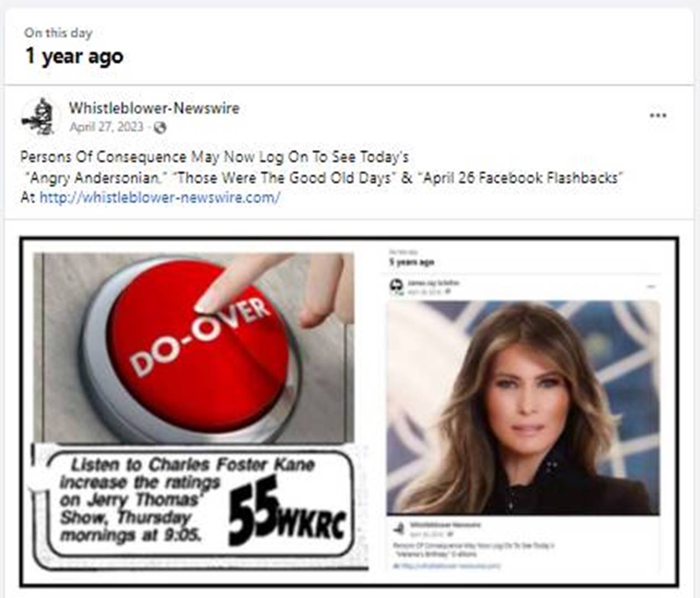Open the Whistleblower-Newswire page name link

154,108
